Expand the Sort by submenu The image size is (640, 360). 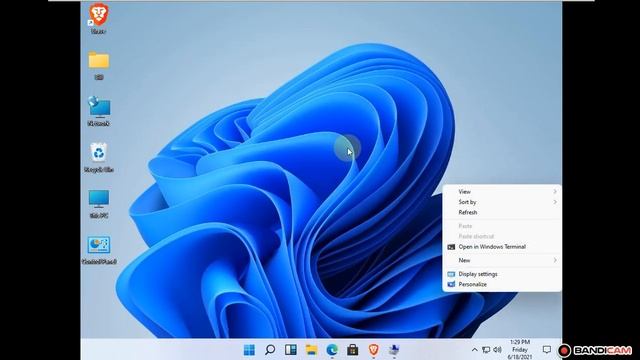tap(502, 202)
